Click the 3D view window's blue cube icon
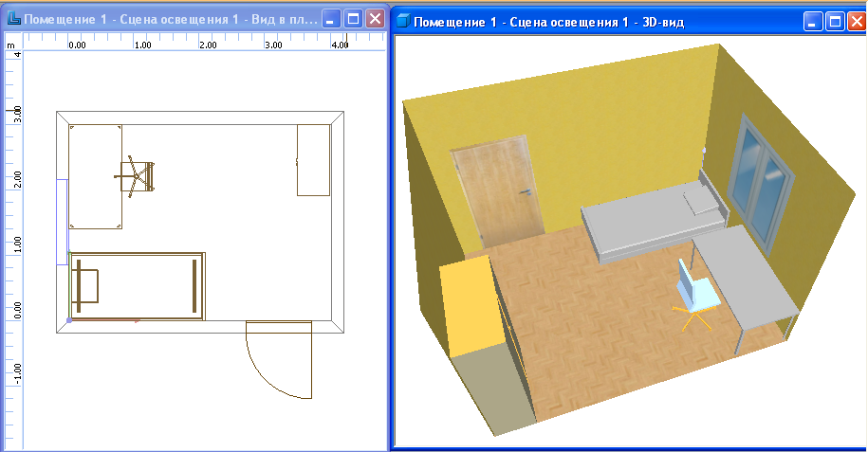 403,22
